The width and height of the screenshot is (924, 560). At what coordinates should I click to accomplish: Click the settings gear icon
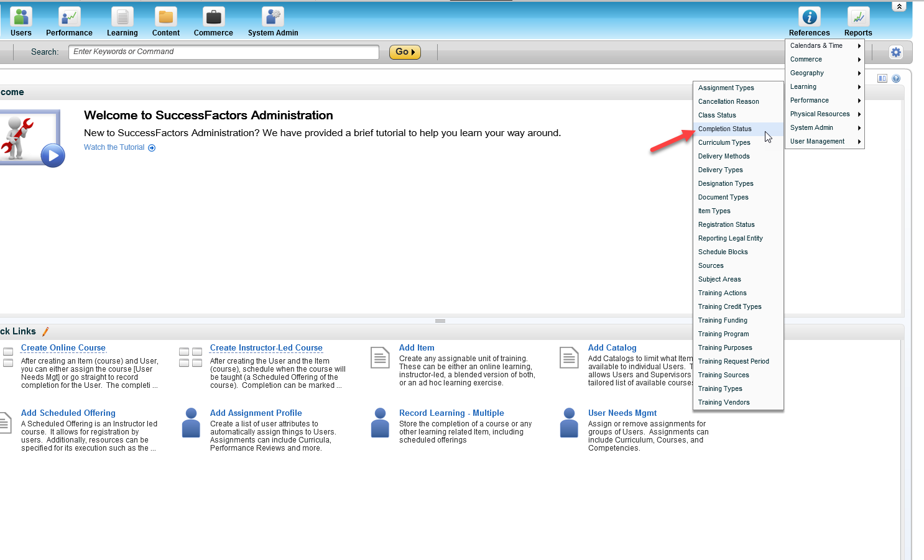[x=895, y=52]
